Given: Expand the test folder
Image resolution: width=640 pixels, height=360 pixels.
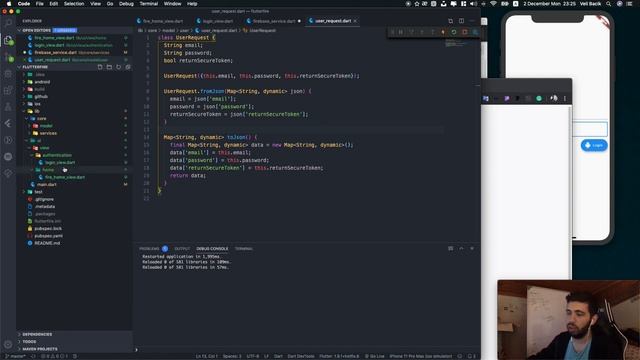Looking at the screenshot, I should [38, 192].
